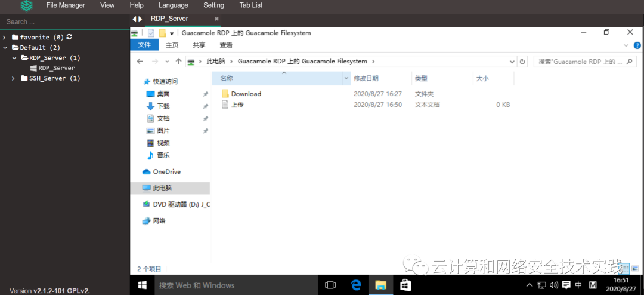Click the JumpServer logo icon
The image size is (644, 295).
click(x=27, y=6)
